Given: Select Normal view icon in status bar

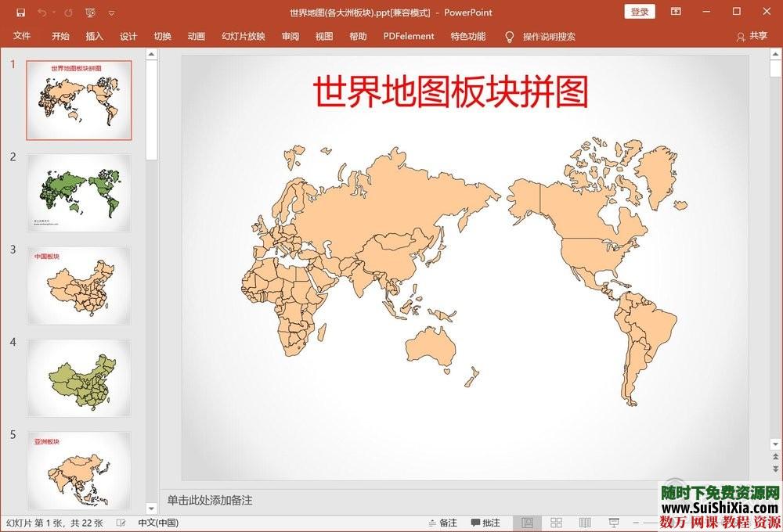Looking at the screenshot, I should [x=528, y=522].
